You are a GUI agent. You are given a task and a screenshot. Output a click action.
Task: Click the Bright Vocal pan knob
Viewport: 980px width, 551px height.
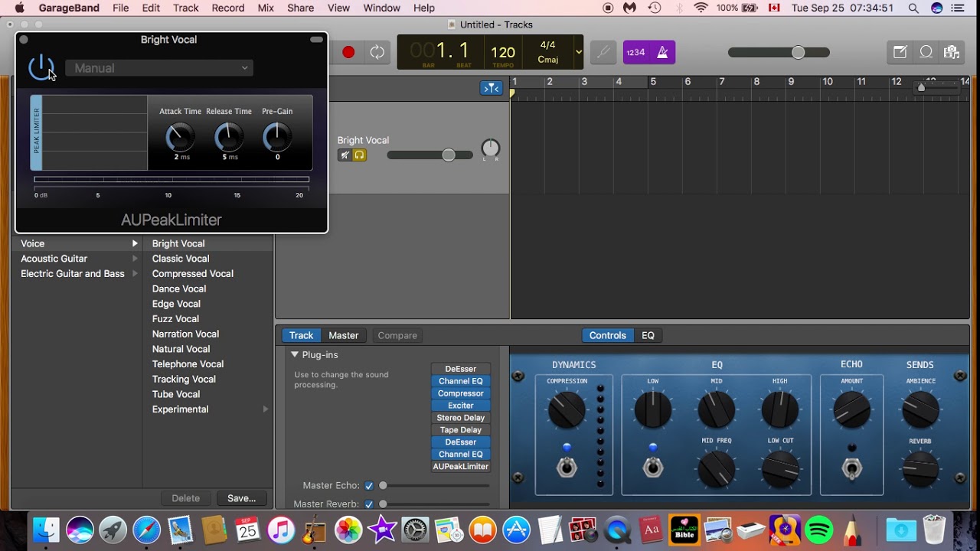[491, 148]
